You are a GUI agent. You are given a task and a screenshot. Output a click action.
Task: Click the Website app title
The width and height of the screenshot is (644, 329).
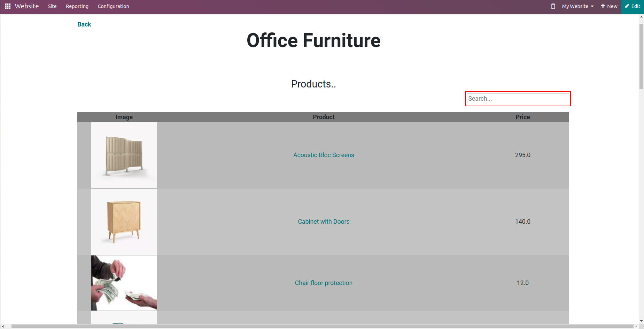pyautogui.click(x=27, y=6)
